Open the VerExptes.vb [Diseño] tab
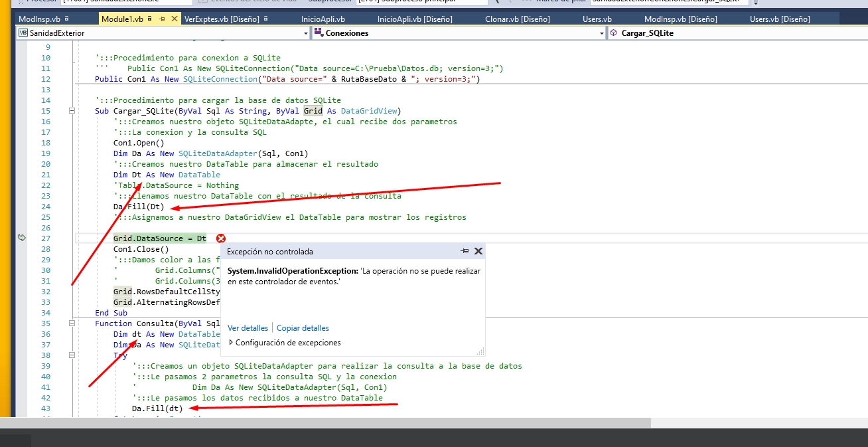Screen dimensions: 868x447 222,19
